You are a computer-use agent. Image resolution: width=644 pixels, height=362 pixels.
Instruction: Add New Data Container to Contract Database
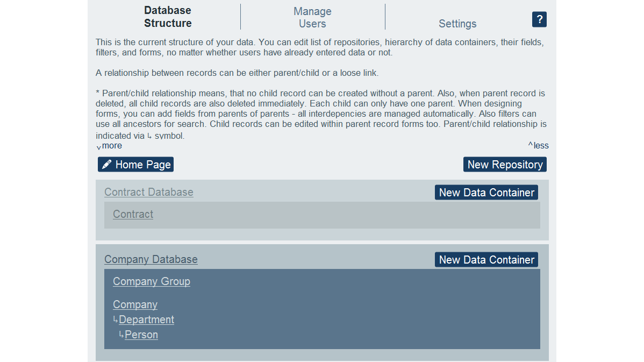point(486,192)
